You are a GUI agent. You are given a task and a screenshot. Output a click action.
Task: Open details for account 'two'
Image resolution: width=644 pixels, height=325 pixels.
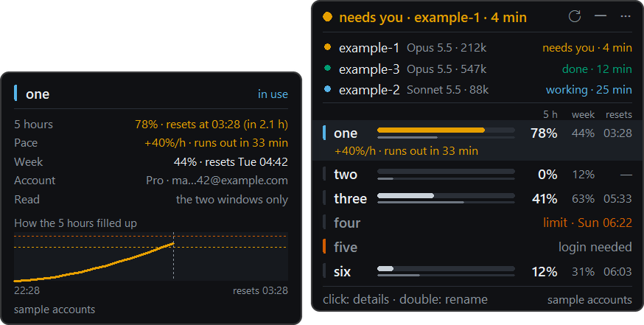pyautogui.click(x=477, y=174)
